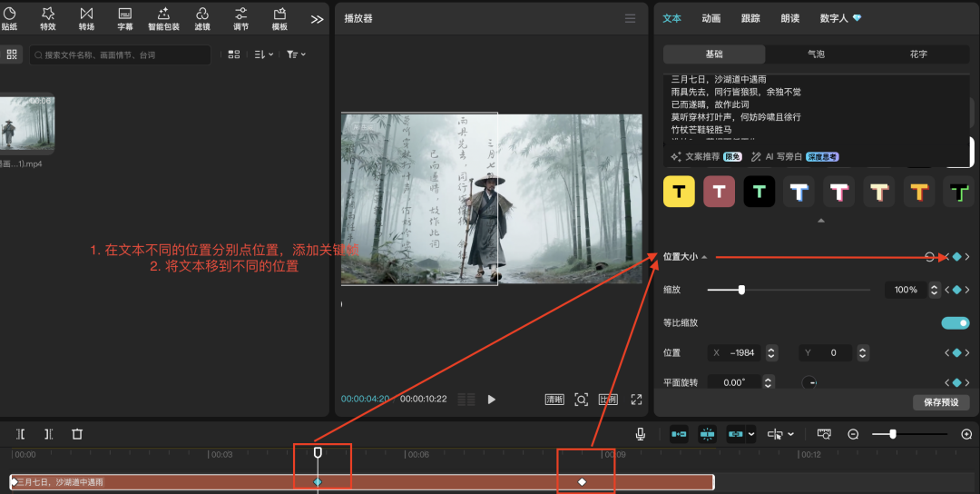This screenshot has width=980, height=494.
Task: Switch to the 朗读 read-aloud tab
Action: [790, 19]
